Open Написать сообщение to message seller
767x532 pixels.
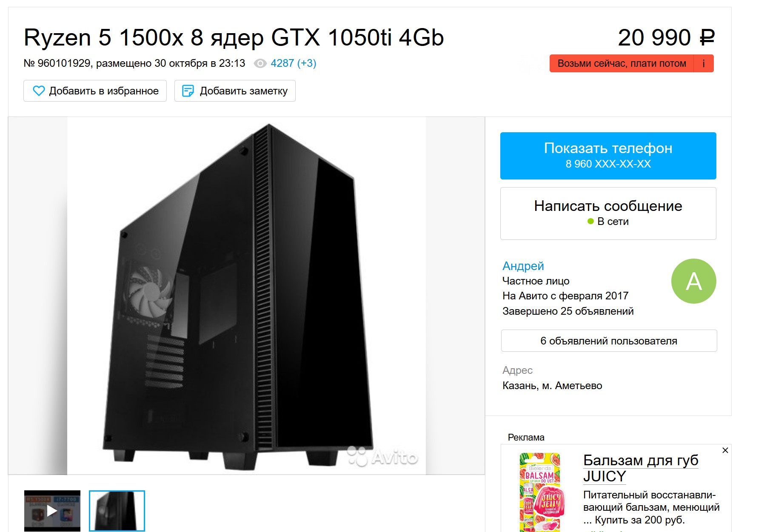tap(608, 213)
